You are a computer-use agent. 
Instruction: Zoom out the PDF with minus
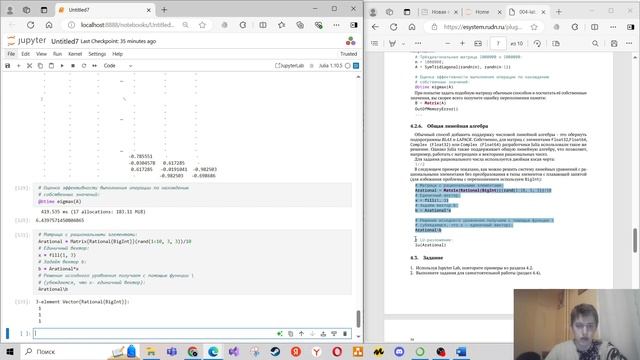(448, 43)
